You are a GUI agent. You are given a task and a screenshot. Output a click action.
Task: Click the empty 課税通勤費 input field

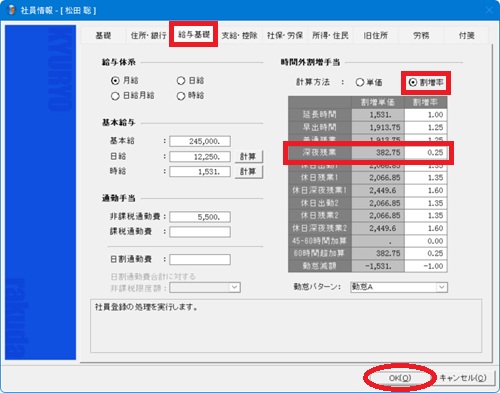(x=200, y=232)
